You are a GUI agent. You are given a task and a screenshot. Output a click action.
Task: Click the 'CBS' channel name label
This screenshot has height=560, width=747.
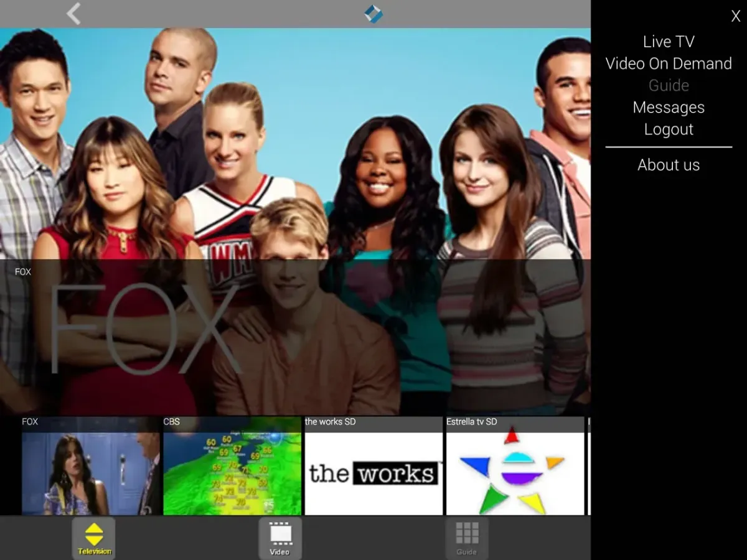tap(171, 422)
